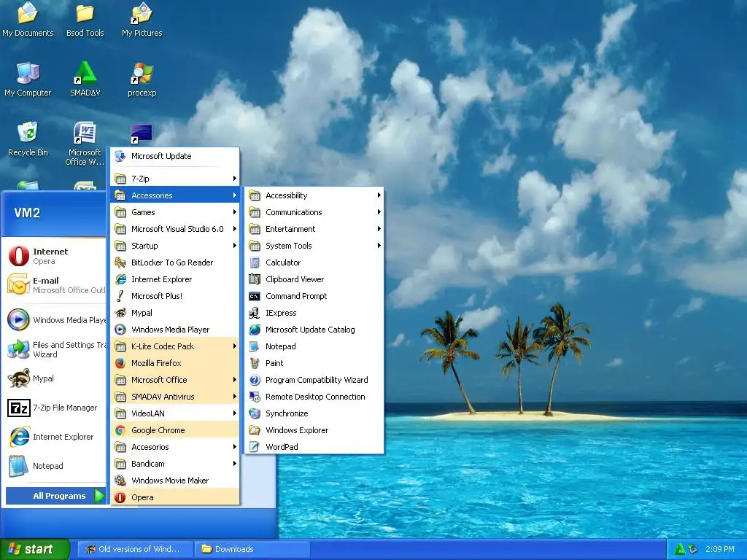Open the My Documents desktop icon
Viewport: 747px width, 560px height.
[x=28, y=20]
